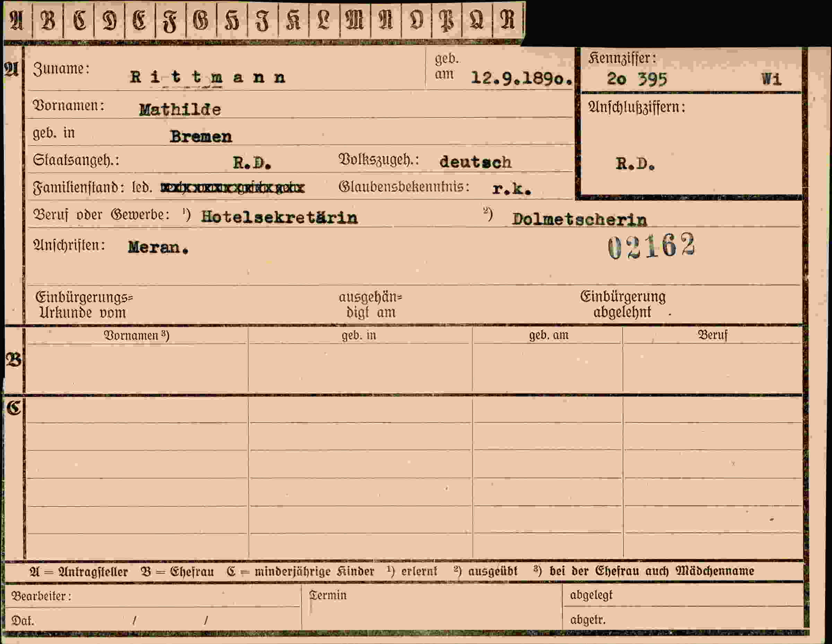
Task: Click the struck-out text after 'led.'
Action: (233, 188)
